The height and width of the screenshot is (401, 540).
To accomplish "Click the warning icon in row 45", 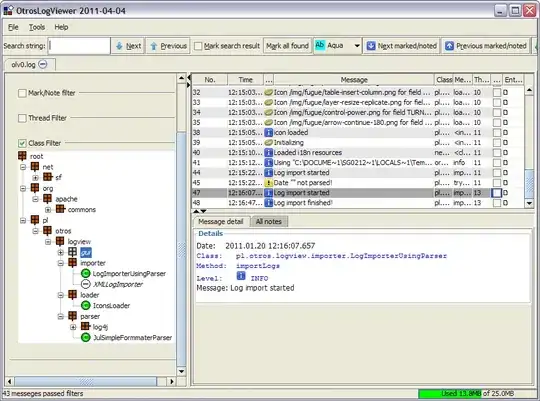I will (268, 183).
